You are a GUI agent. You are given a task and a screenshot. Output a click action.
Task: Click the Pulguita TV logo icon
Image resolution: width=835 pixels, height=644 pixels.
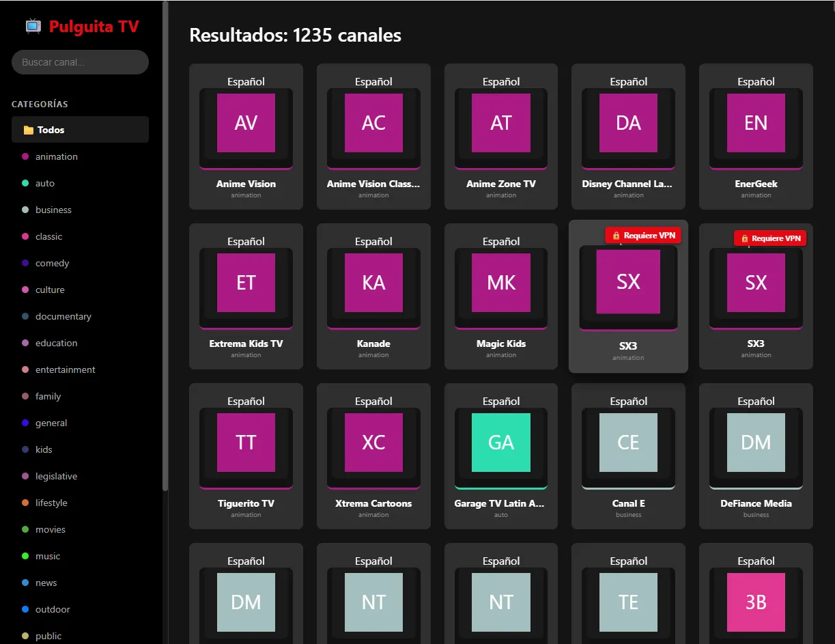[x=33, y=27]
